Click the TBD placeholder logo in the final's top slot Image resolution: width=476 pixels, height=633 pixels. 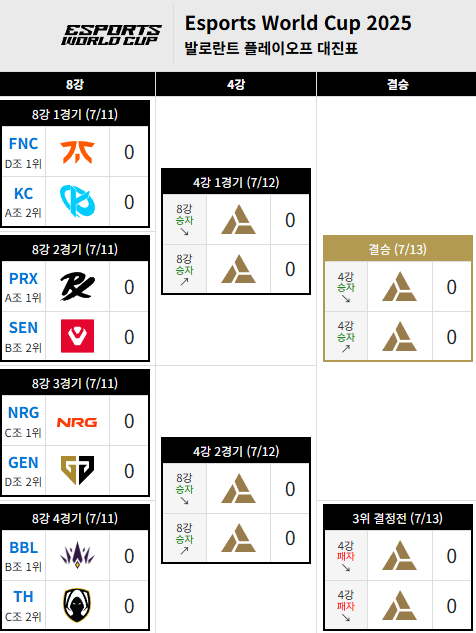399,287
